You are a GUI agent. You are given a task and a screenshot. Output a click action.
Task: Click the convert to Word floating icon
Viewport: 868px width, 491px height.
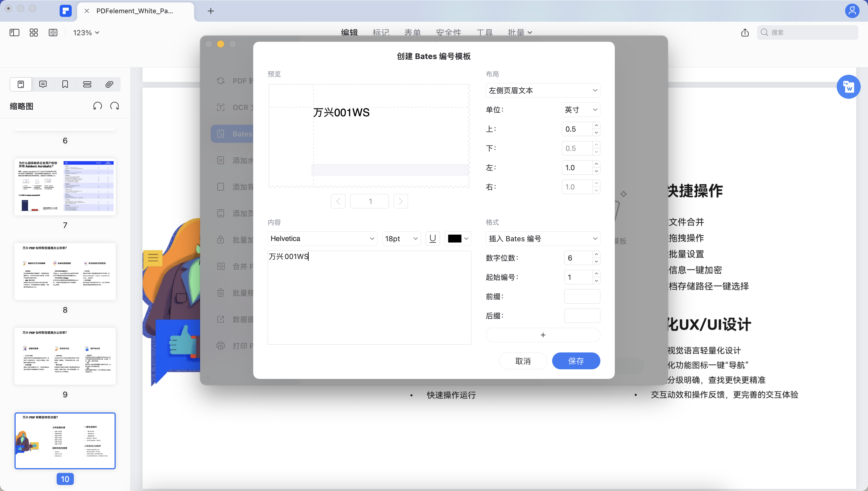[848, 87]
